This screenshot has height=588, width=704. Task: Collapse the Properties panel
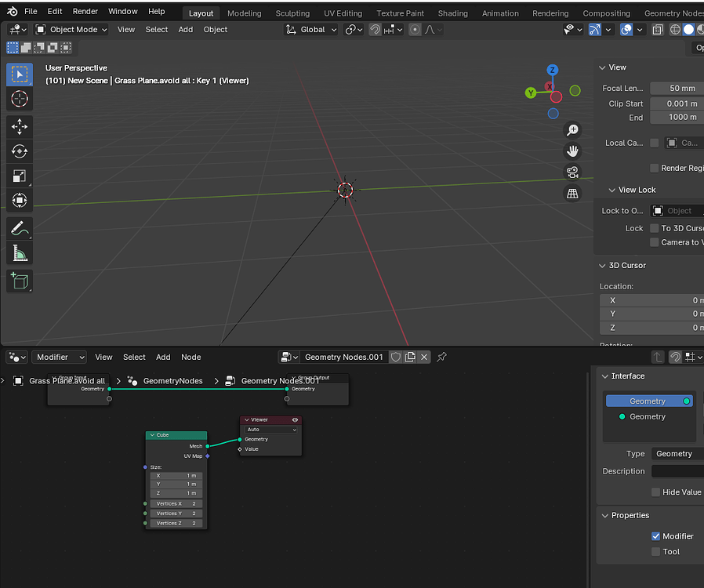click(x=604, y=515)
